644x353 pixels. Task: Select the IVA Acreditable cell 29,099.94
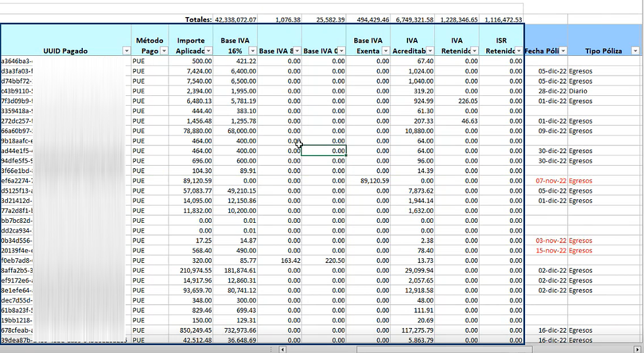[x=413, y=270]
